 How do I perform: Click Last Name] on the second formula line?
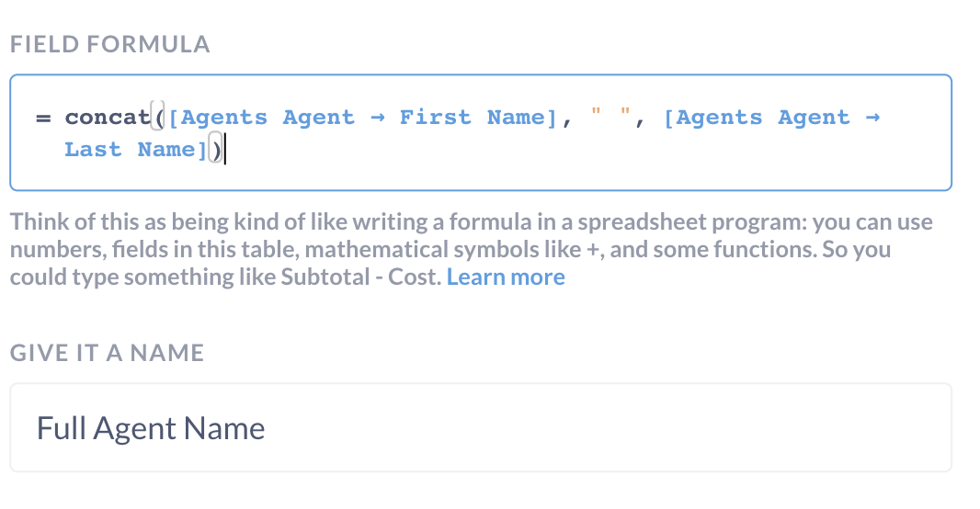[136, 149]
